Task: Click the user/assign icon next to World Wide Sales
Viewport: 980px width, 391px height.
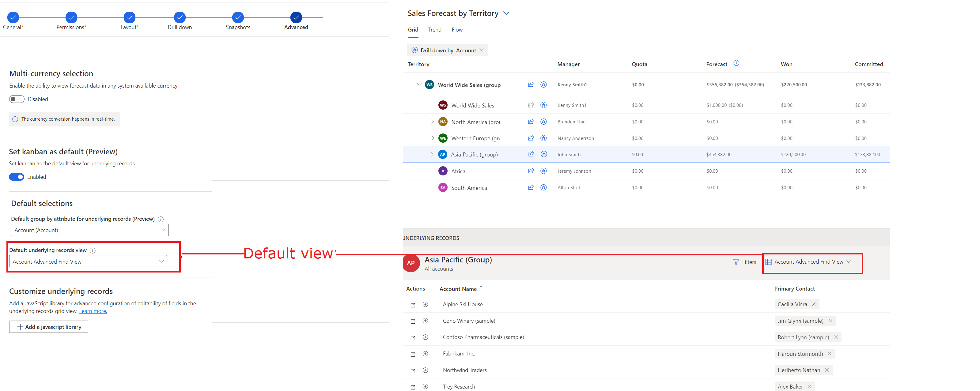Action: (x=544, y=105)
